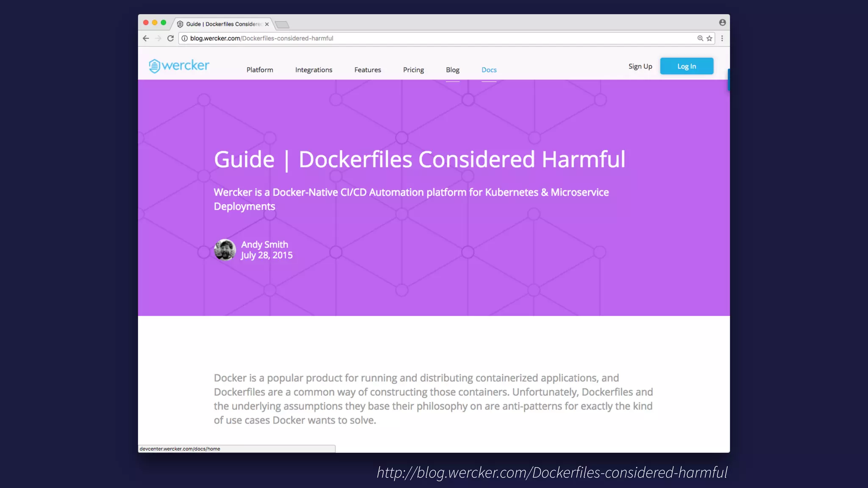Click the browser back arrow
This screenshot has height=488, width=868.
pyautogui.click(x=146, y=38)
